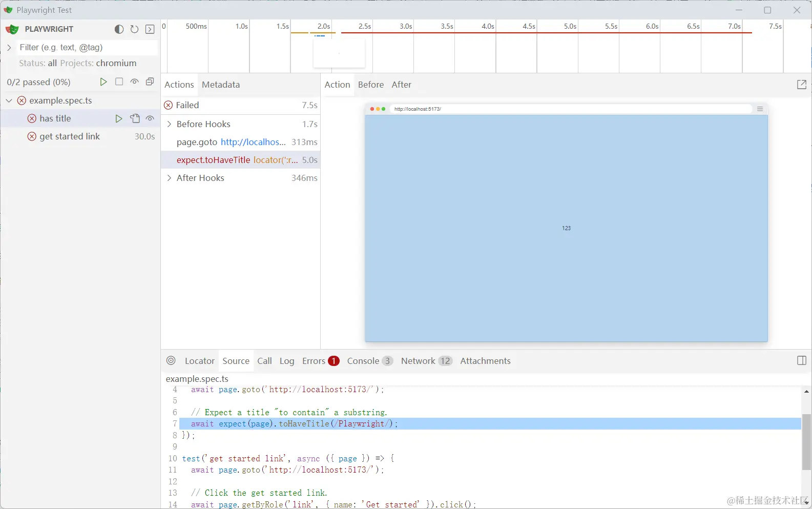812x509 pixels.
Task: Switch to the Actions tab
Action: click(x=179, y=85)
